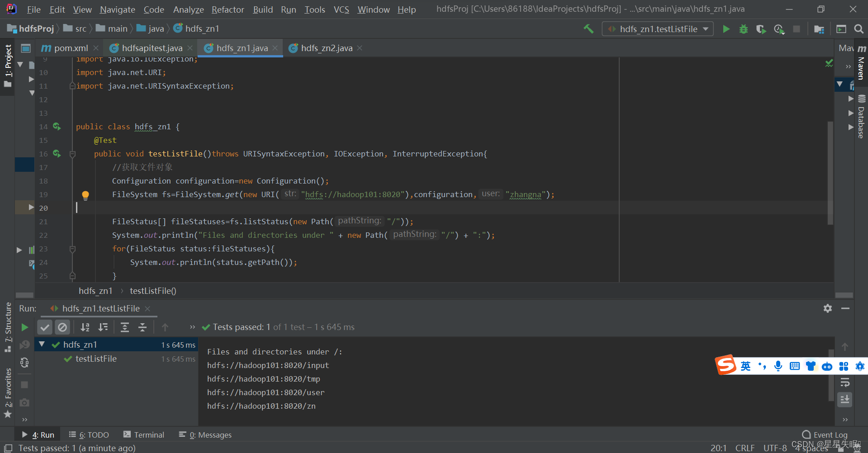Viewport: 868px width, 453px height.
Task: Toggle sort tests alphabetically
Action: [85, 327]
